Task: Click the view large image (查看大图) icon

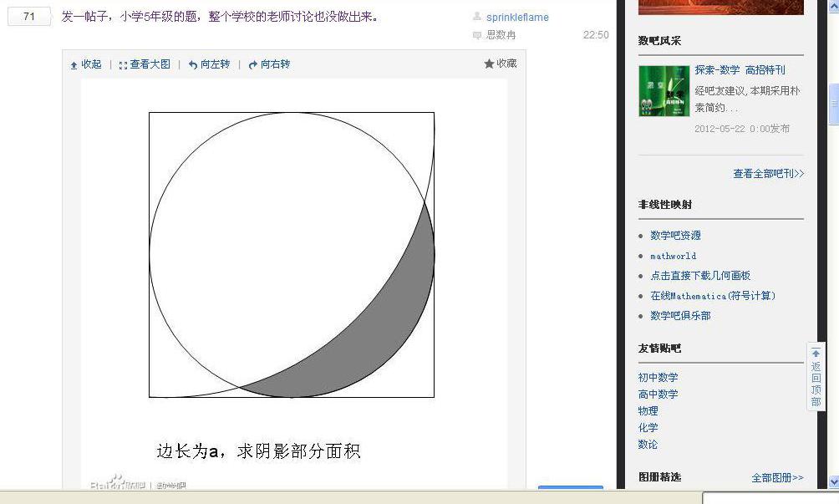Action: point(123,64)
